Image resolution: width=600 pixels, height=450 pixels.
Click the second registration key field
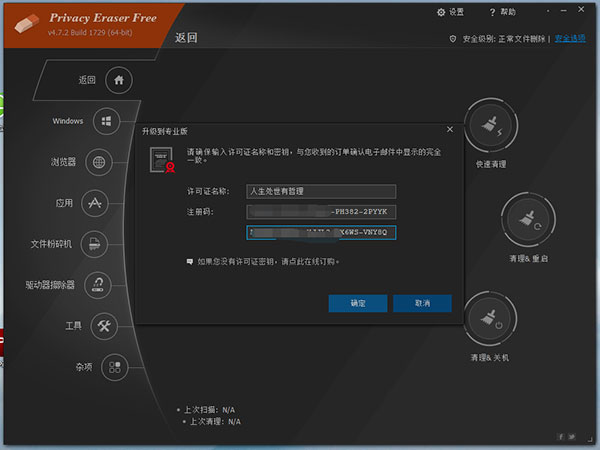(321, 233)
